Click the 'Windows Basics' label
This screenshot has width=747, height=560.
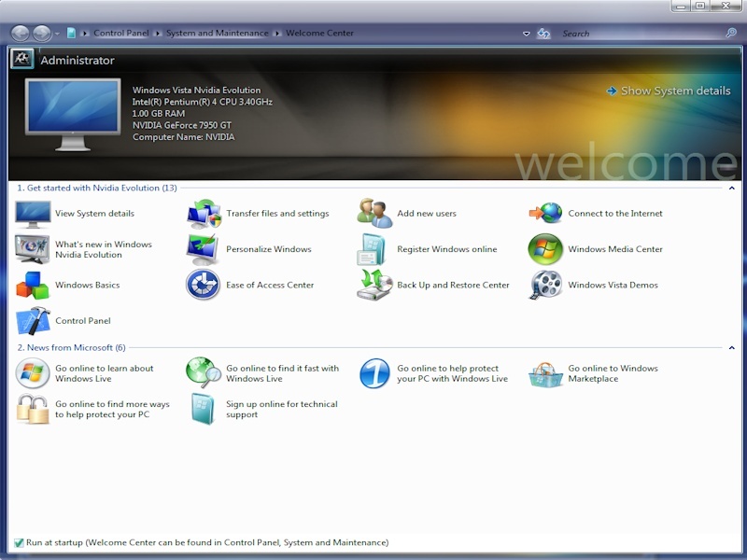point(87,285)
